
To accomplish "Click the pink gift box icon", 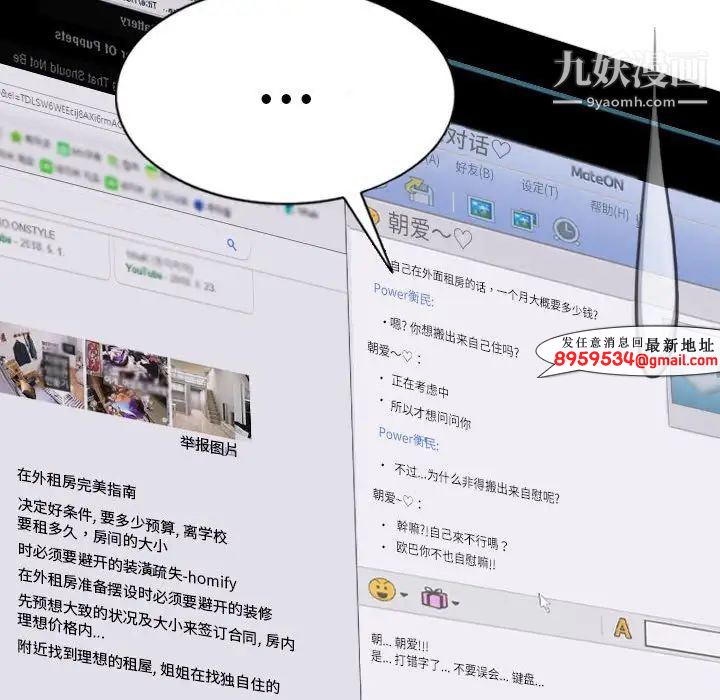I will click(434, 598).
